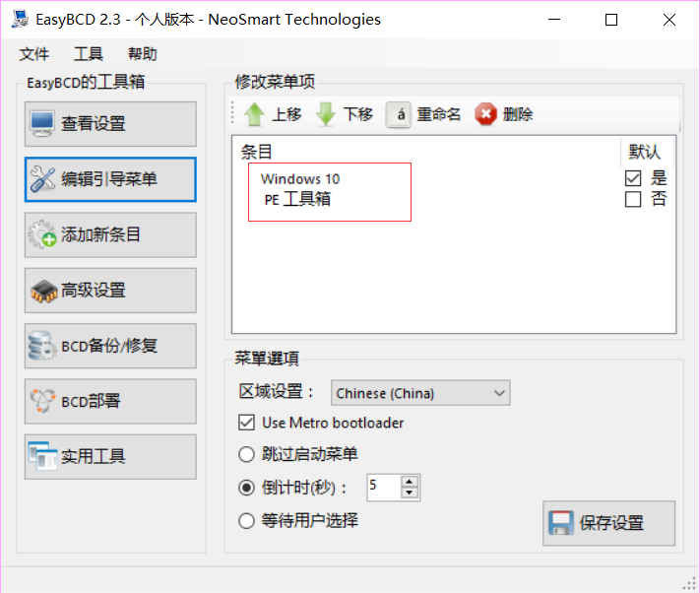Click the green 下移 down arrow icon

[326, 114]
